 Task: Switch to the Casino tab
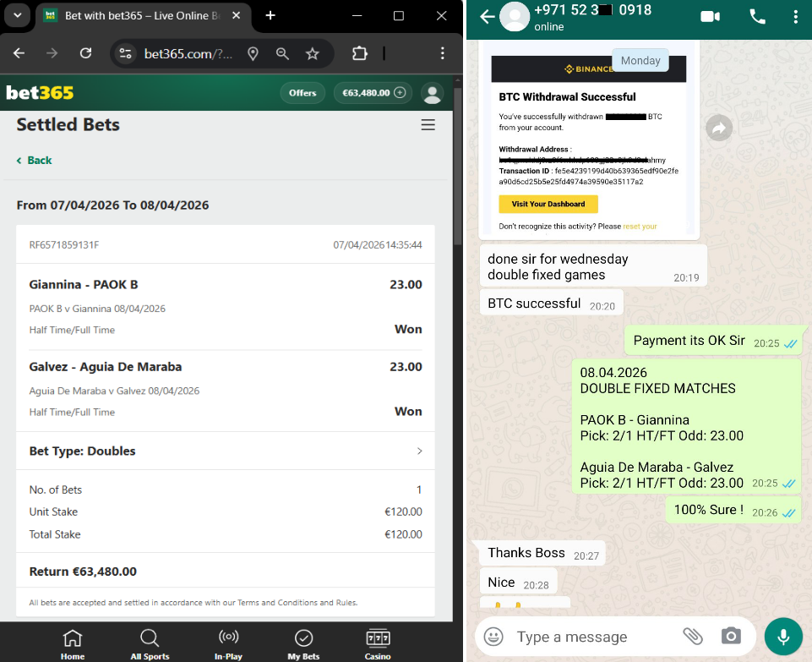[x=378, y=643]
